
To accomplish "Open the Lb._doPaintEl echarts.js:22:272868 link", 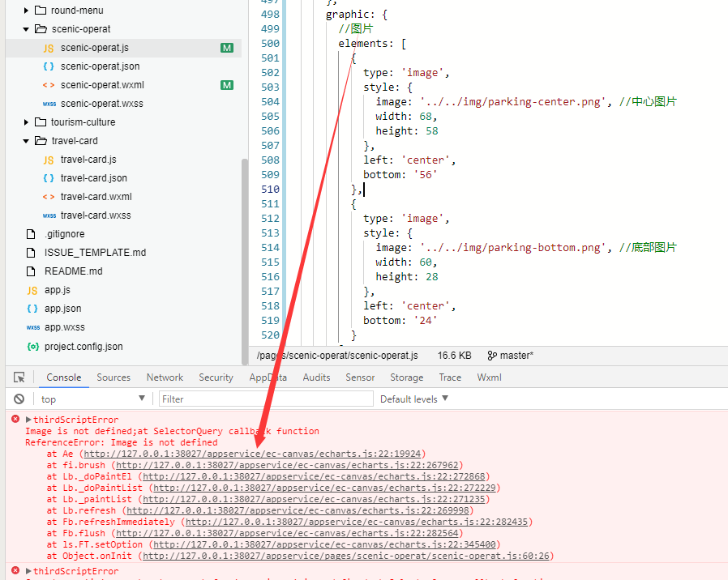I will [314, 476].
